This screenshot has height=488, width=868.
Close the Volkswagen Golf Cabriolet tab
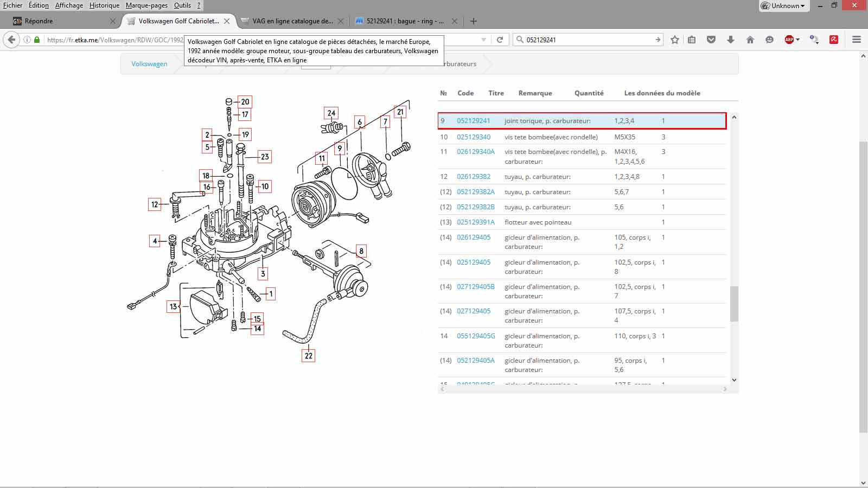(x=227, y=21)
